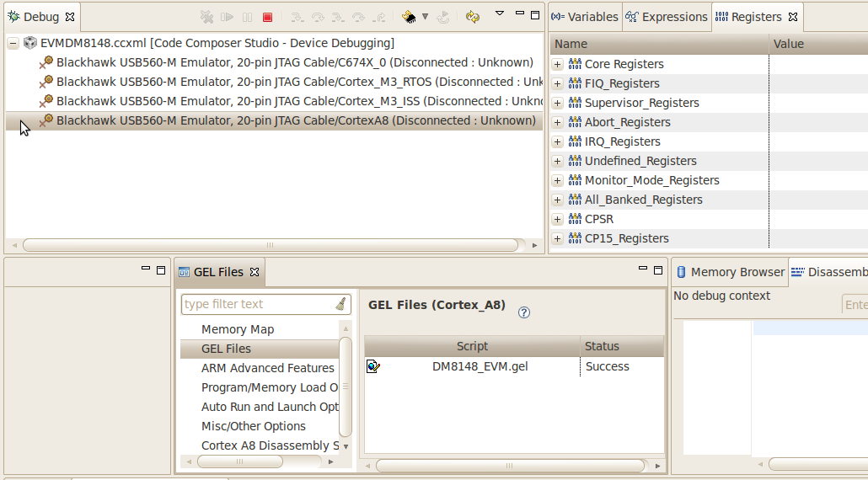Click the Name column header in Registers
Image resolution: width=868 pixels, height=480 pixels.
pos(659,45)
